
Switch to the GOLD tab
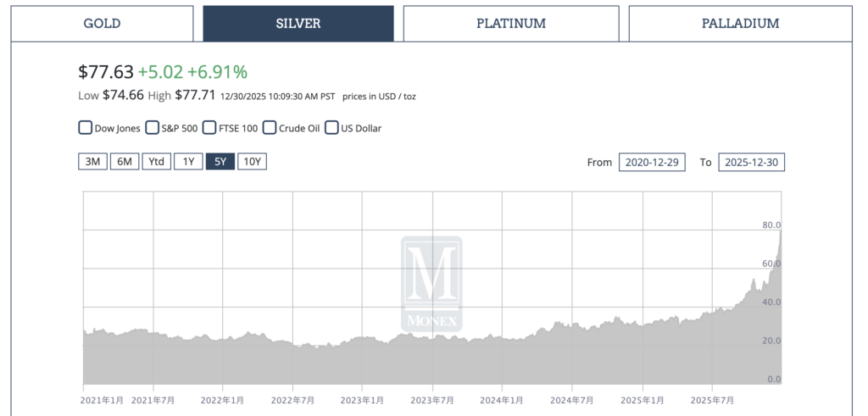tap(101, 24)
